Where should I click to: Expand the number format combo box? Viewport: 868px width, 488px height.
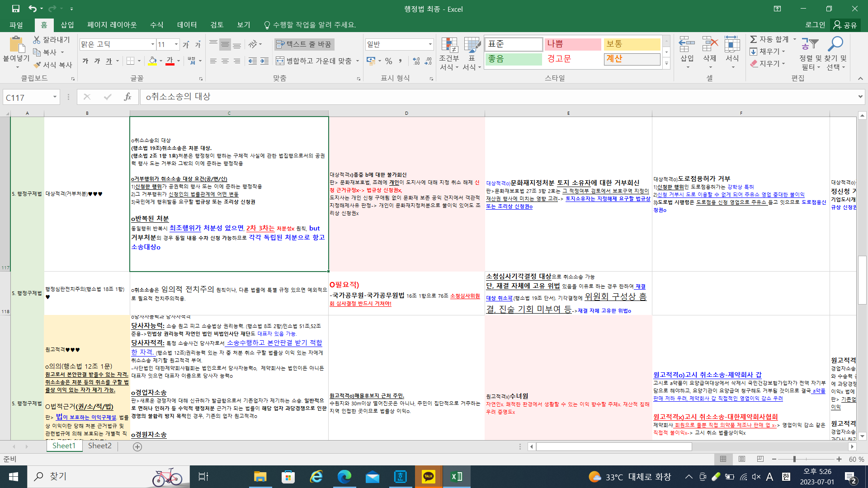pos(430,44)
